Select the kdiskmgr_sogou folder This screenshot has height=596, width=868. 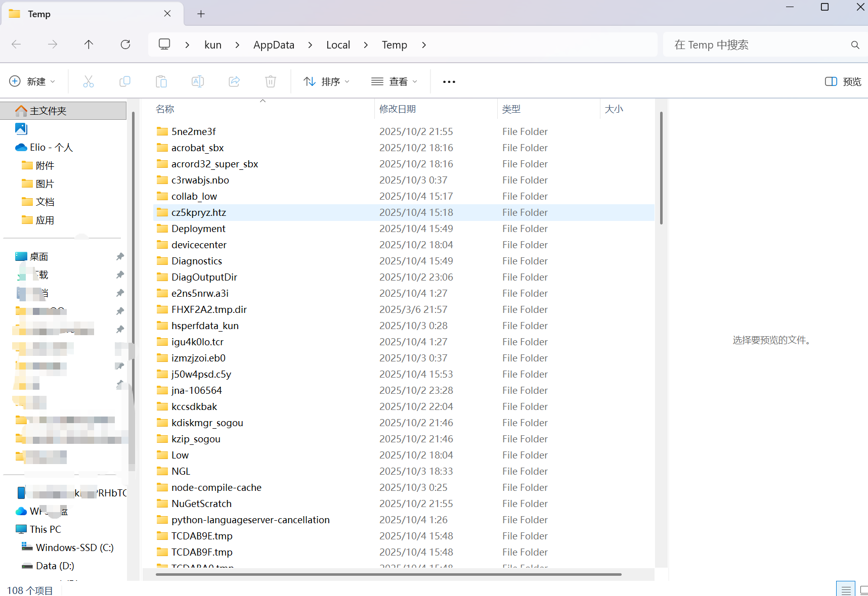[404, 423]
